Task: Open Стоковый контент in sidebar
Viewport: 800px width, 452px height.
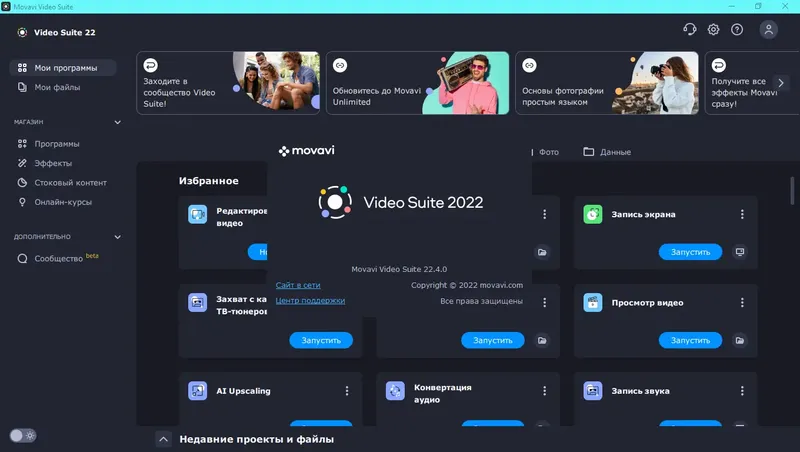Action: [63, 183]
